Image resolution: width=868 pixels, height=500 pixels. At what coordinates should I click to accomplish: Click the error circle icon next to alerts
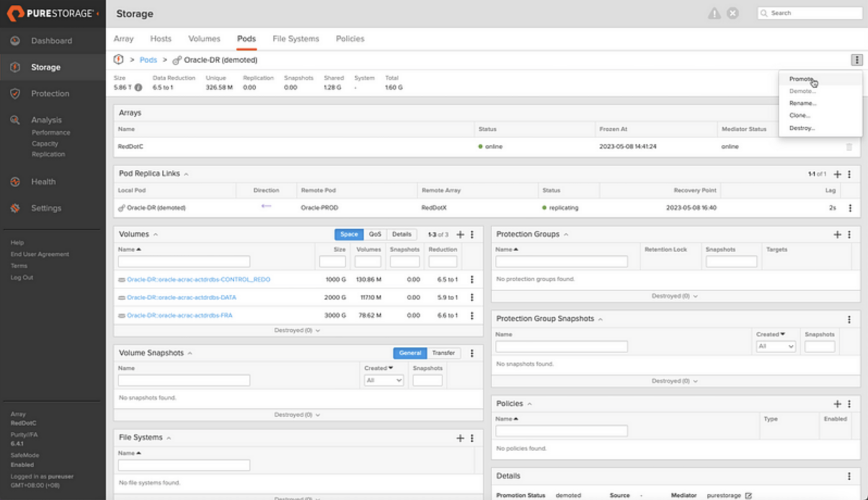pos(733,13)
